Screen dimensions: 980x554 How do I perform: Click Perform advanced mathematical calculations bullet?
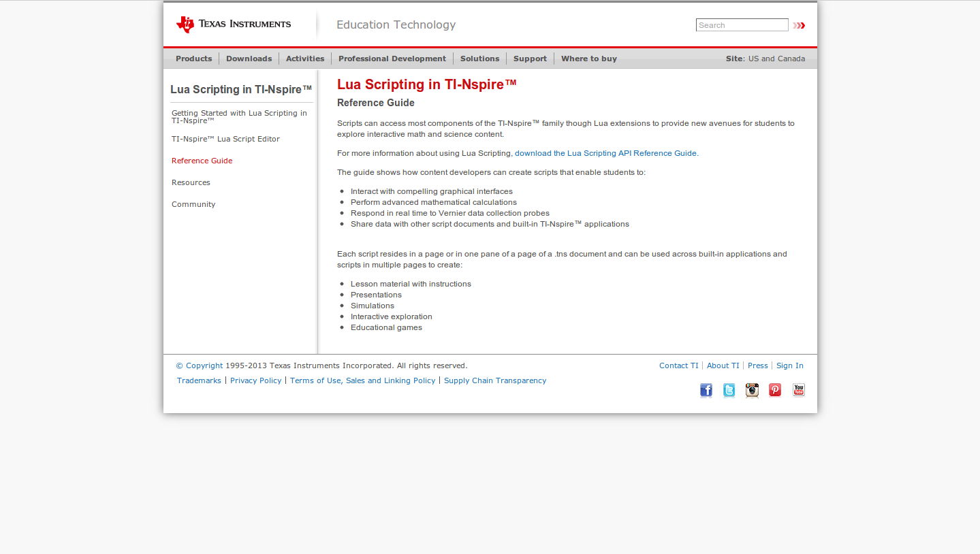pyautogui.click(x=434, y=202)
